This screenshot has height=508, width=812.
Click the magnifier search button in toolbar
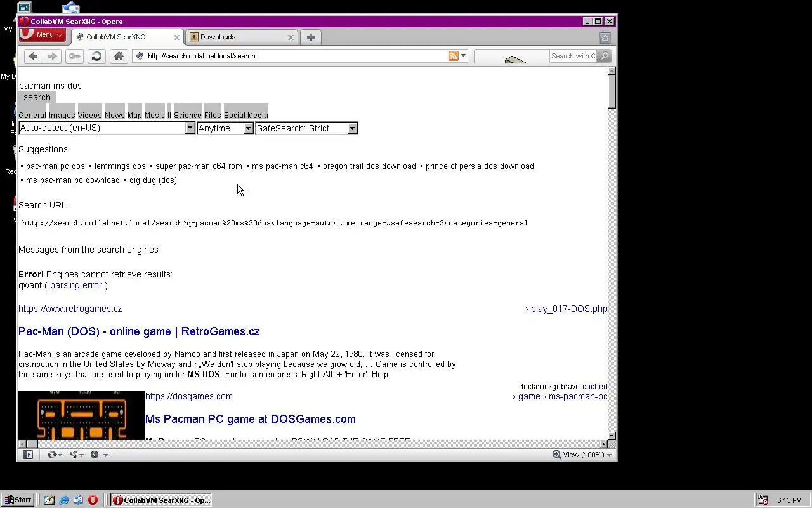coord(605,56)
